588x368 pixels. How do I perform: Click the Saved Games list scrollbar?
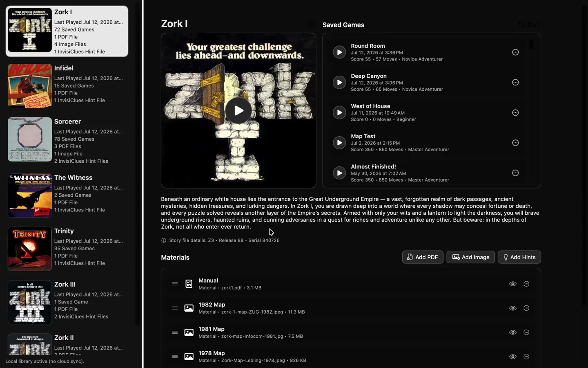pos(531,44)
